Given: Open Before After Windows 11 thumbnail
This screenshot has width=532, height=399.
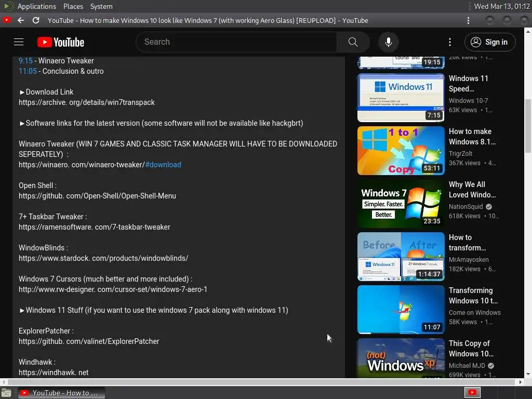Looking at the screenshot, I should tap(401, 257).
